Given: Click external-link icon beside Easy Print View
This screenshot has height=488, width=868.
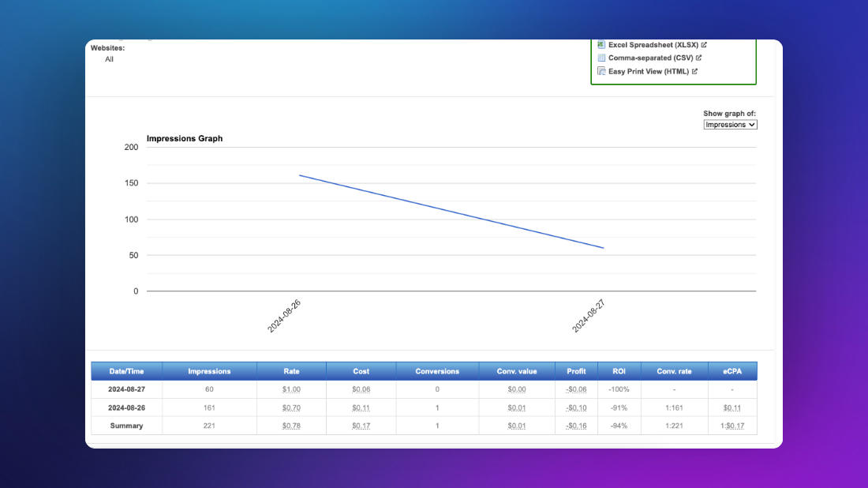Looking at the screenshot, I should pos(694,71).
